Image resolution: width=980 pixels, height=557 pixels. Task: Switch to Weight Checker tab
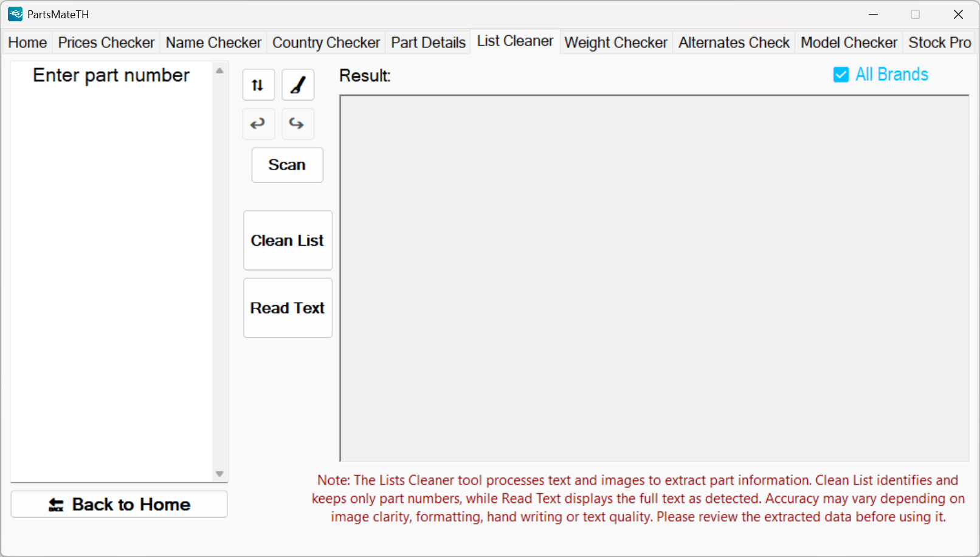pyautogui.click(x=616, y=43)
